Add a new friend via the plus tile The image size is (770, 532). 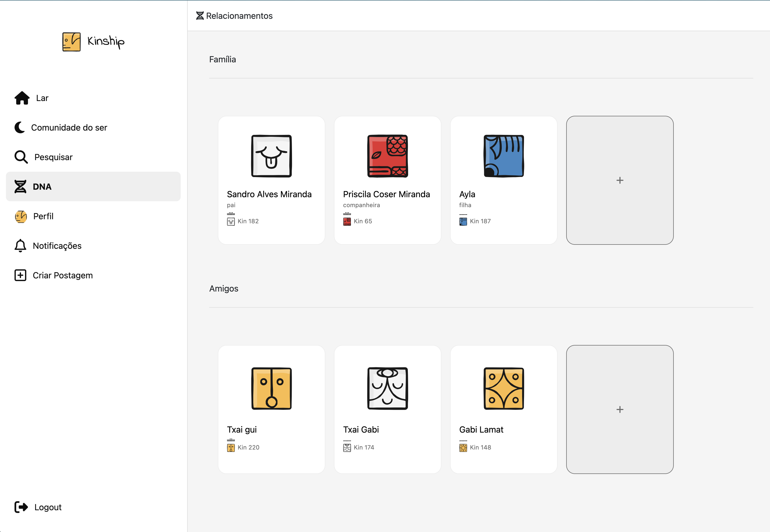pos(620,409)
